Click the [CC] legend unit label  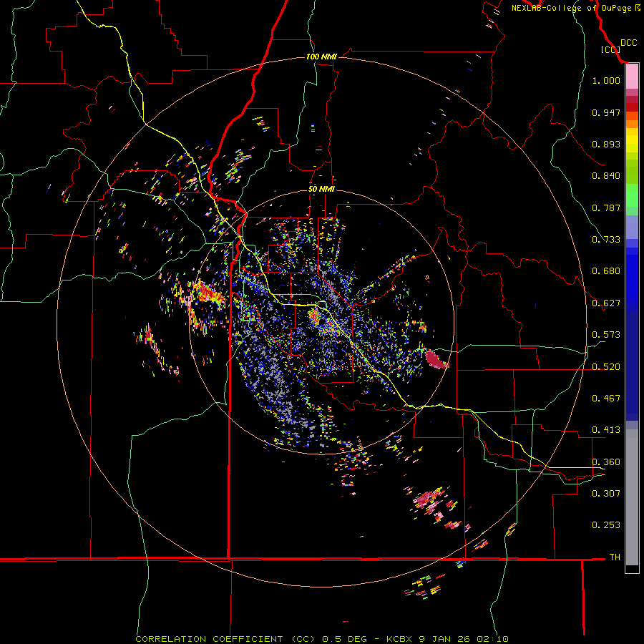tap(610, 49)
